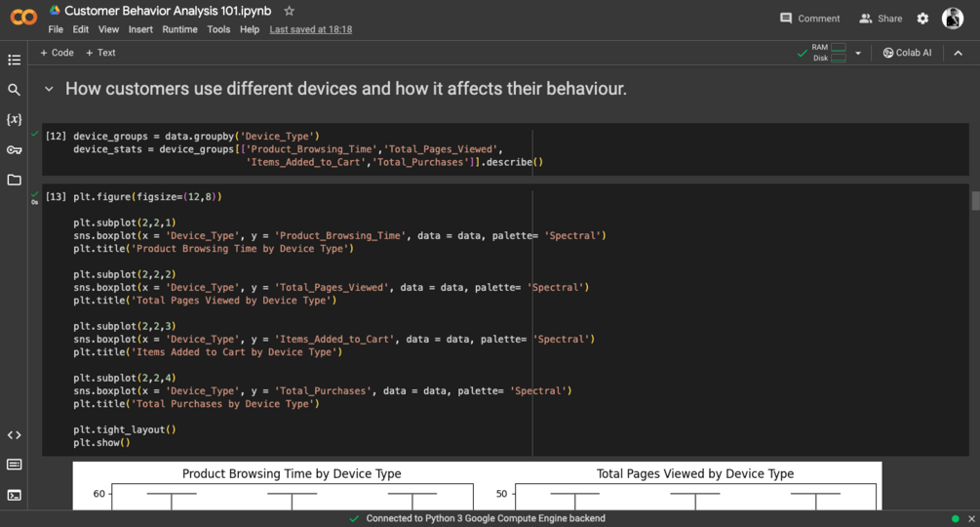
Task: Open the Insert menu
Action: tap(140, 29)
